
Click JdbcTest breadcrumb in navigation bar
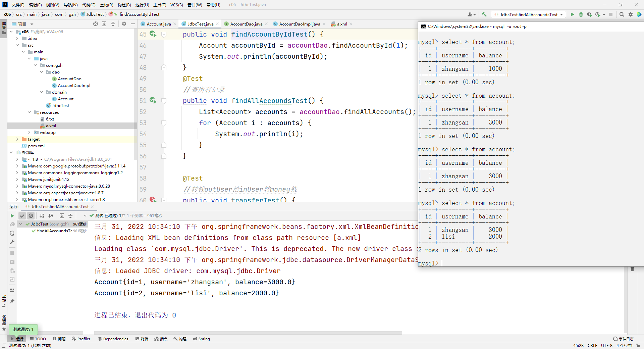tap(93, 14)
